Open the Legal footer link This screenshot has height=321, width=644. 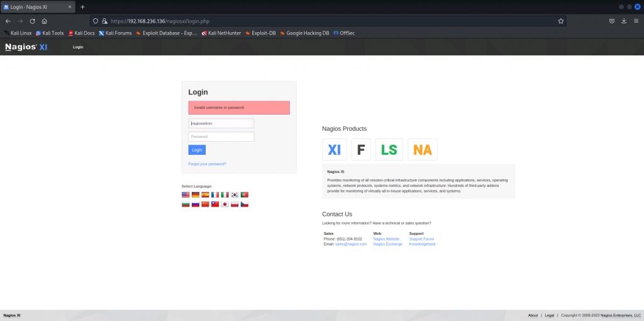point(550,315)
